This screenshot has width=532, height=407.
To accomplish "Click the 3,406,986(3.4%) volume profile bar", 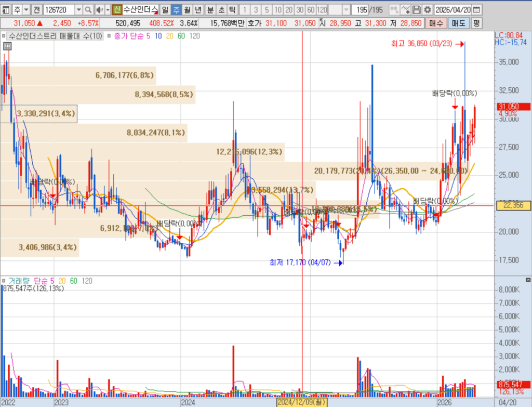I will click(39, 247).
